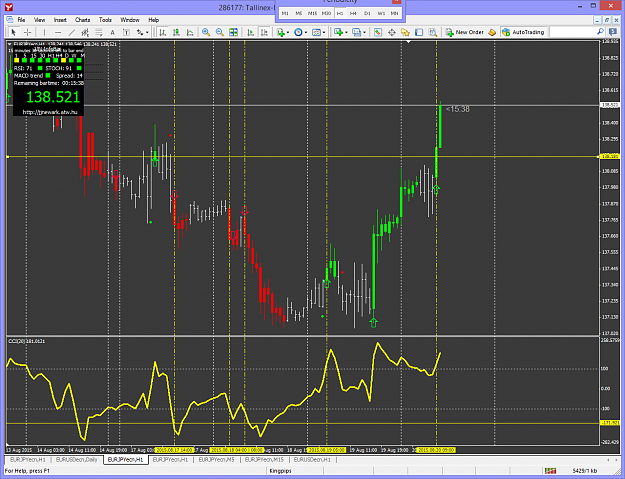Open the Charts menu
The image size is (625, 479).
83,20
